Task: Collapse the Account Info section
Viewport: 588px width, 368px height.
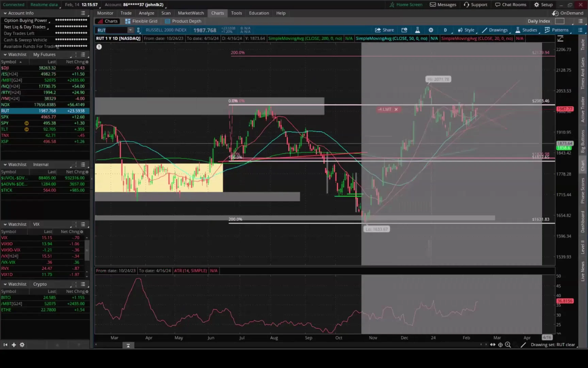Action: coord(5,13)
